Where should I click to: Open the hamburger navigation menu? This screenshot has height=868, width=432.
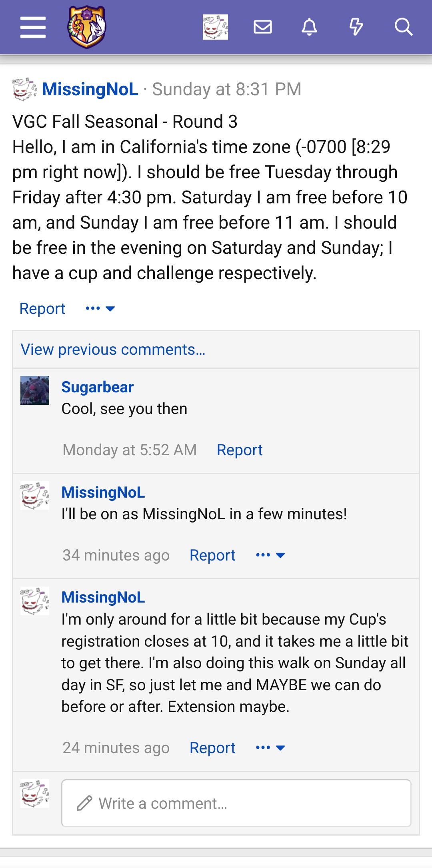[33, 27]
